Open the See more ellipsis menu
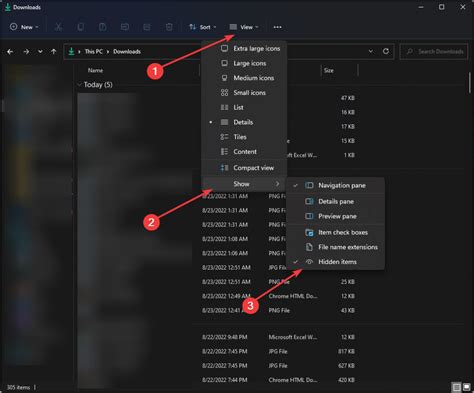 [277, 27]
